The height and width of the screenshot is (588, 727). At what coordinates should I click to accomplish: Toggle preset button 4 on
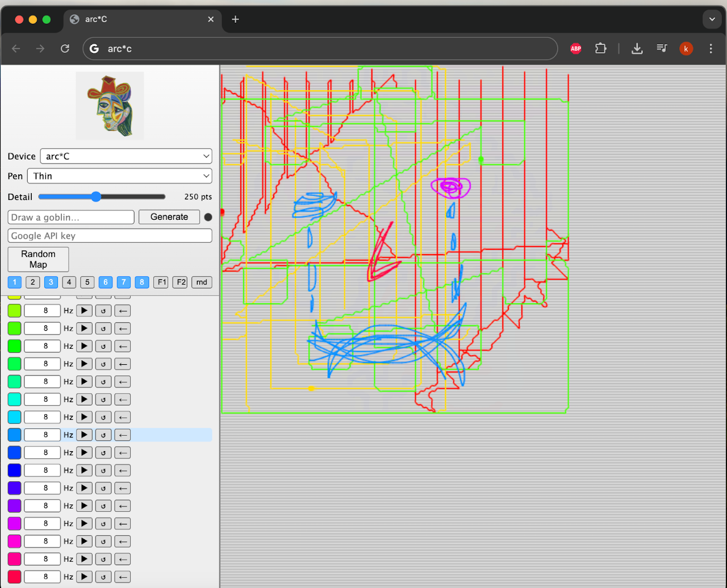click(69, 282)
